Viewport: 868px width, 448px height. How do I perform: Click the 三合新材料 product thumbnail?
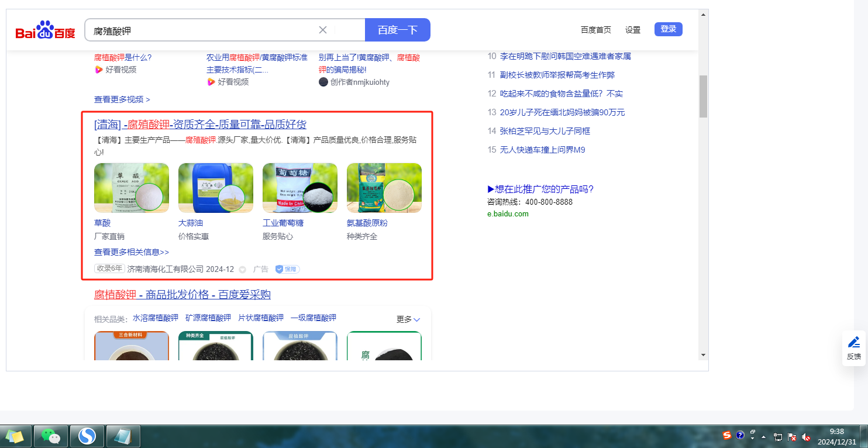[132, 346]
